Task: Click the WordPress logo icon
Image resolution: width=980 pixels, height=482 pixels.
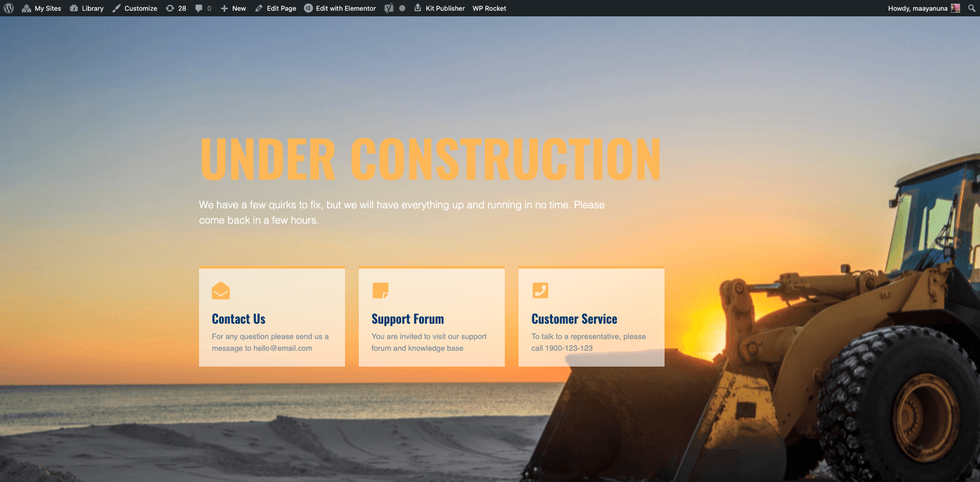Action: point(9,8)
